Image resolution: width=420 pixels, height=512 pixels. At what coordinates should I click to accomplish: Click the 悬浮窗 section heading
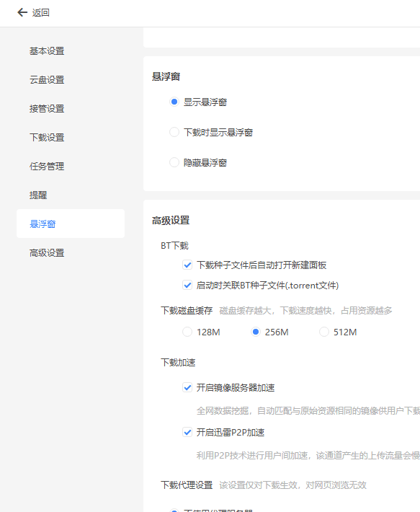click(166, 76)
